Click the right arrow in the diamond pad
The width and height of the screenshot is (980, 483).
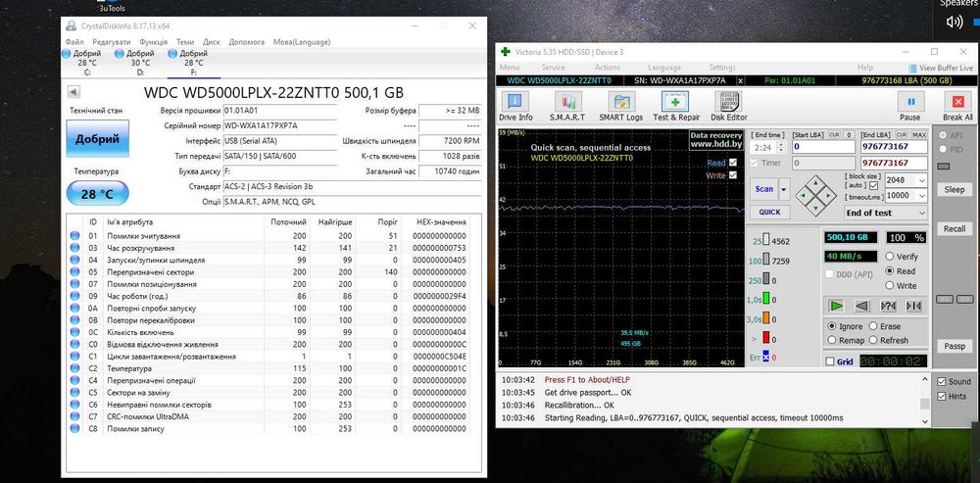click(827, 196)
